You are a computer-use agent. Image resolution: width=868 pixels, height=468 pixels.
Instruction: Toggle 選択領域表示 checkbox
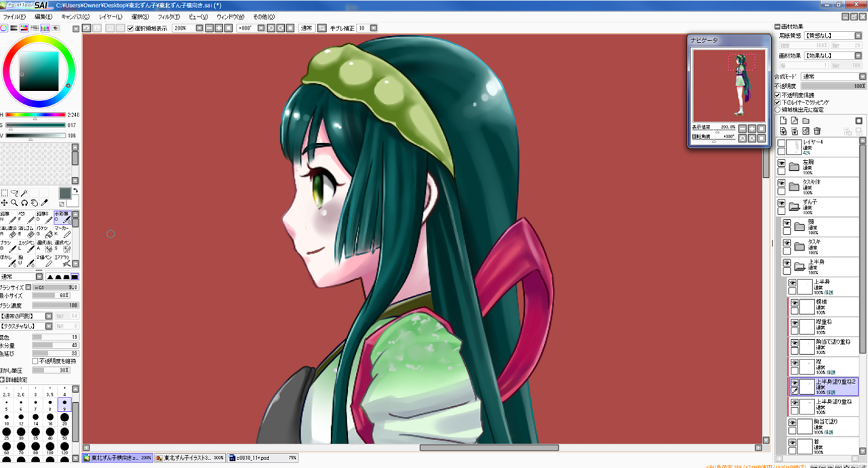click(130, 28)
